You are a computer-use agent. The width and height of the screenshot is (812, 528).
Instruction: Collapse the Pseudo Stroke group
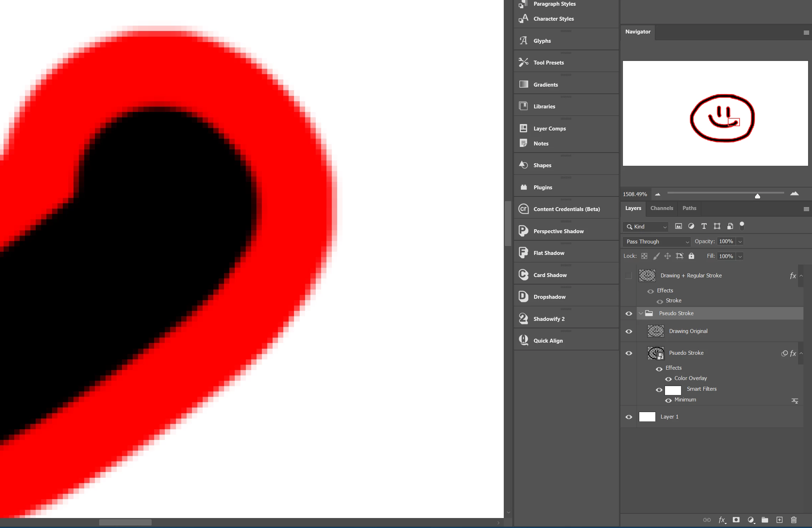pyautogui.click(x=641, y=313)
